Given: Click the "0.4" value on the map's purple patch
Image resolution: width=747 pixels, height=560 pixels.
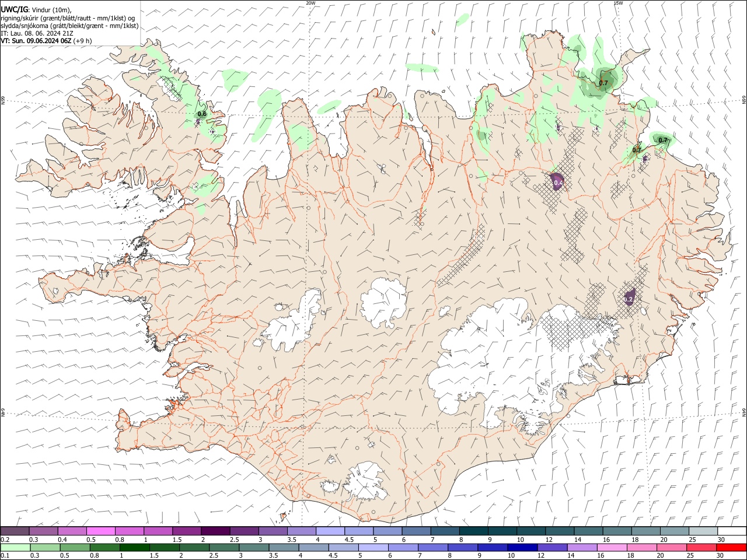Looking at the screenshot, I should 558,183.
